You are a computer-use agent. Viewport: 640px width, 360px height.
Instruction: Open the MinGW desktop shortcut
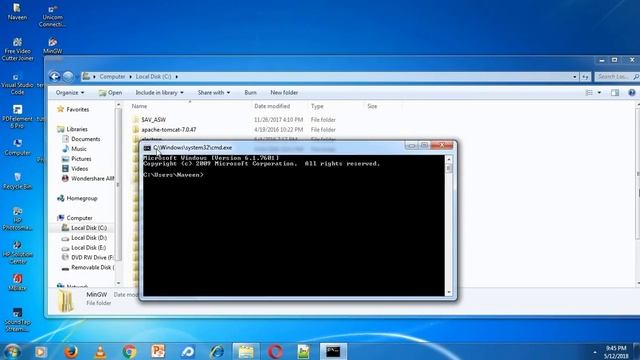[52, 46]
